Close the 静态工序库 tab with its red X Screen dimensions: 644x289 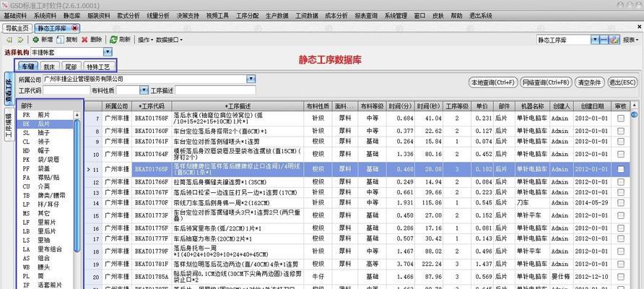coord(74,28)
